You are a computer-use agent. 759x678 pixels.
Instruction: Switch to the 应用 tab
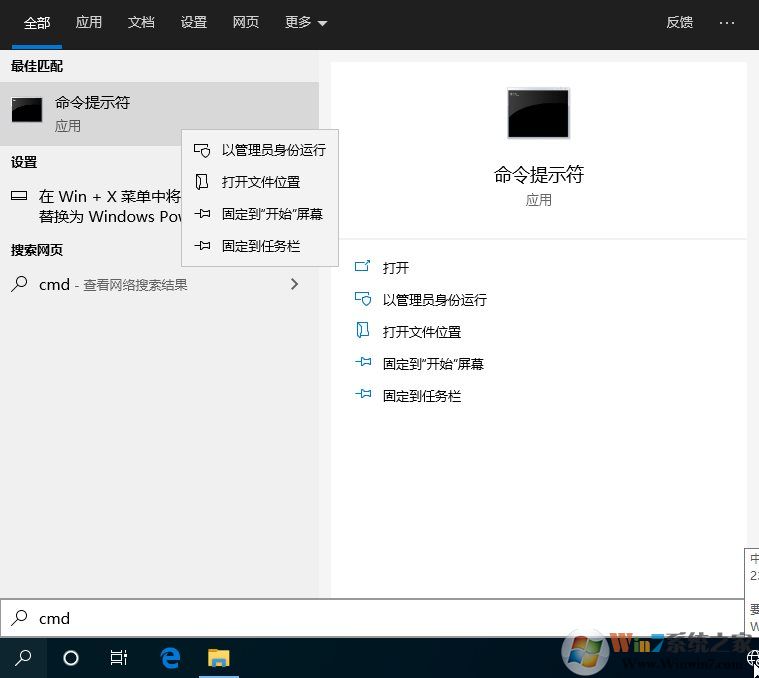89,22
